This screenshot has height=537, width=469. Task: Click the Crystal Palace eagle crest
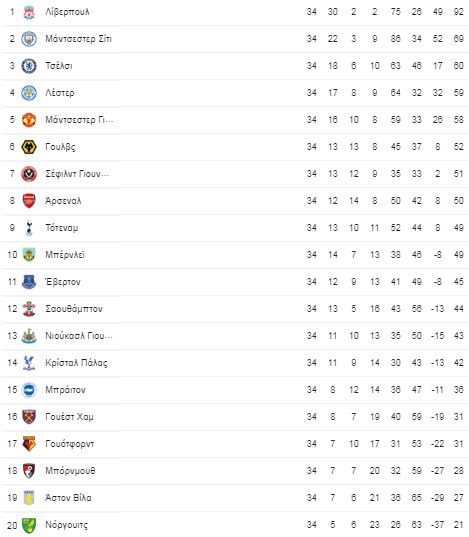(x=29, y=363)
